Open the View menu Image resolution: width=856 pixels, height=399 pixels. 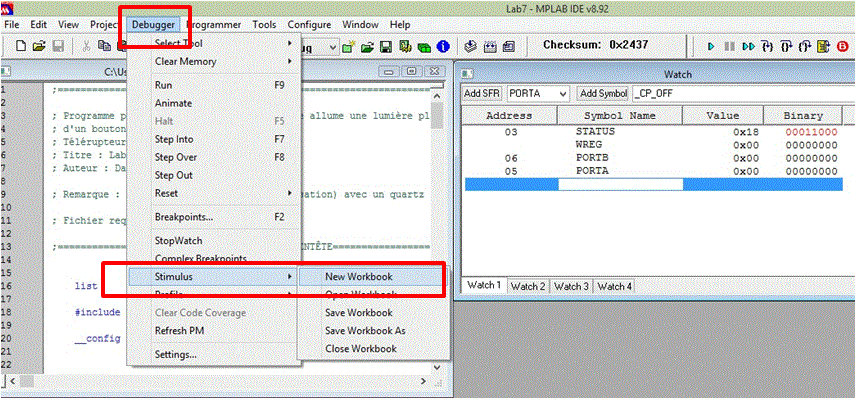(x=68, y=25)
